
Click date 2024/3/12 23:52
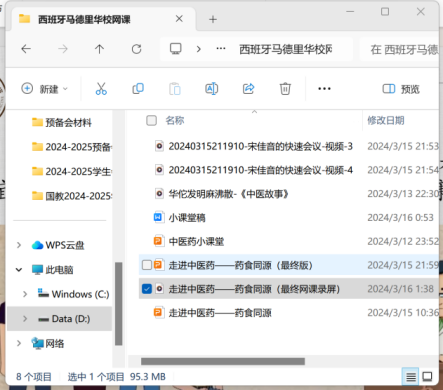pos(403,242)
